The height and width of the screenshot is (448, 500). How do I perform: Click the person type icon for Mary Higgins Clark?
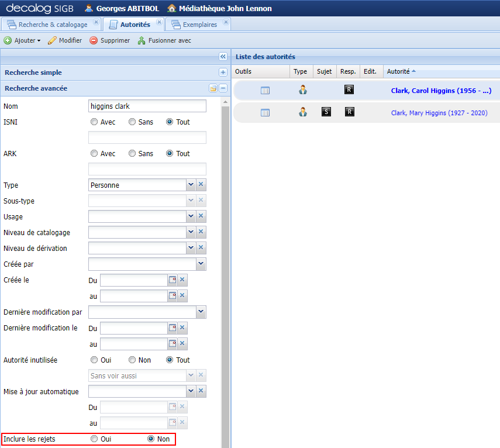[302, 112]
